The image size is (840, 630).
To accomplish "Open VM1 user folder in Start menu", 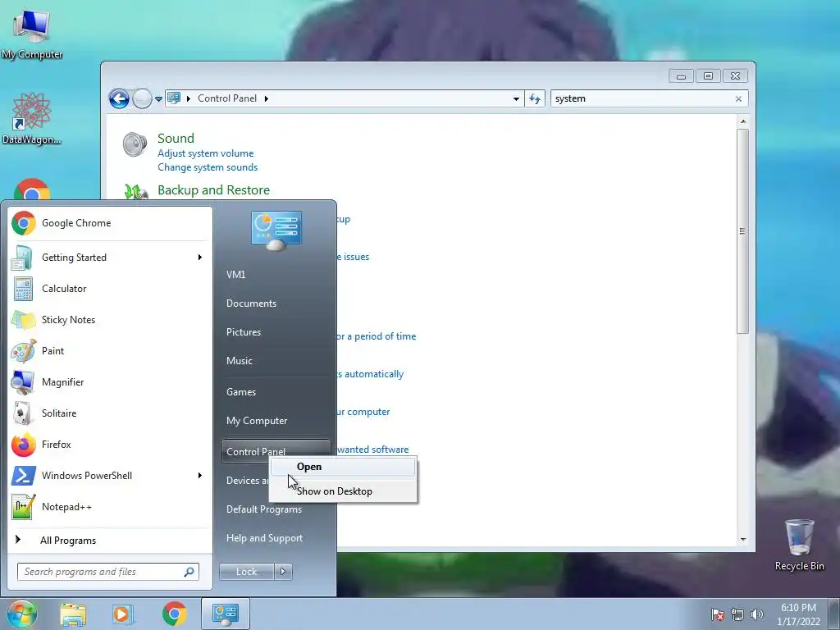I will 276,275.
